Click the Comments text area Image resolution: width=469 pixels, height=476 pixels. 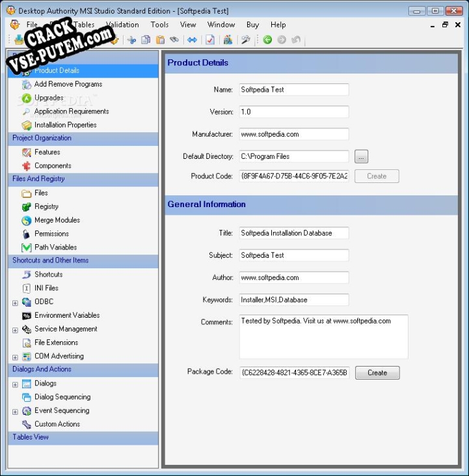tap(323, 337)
